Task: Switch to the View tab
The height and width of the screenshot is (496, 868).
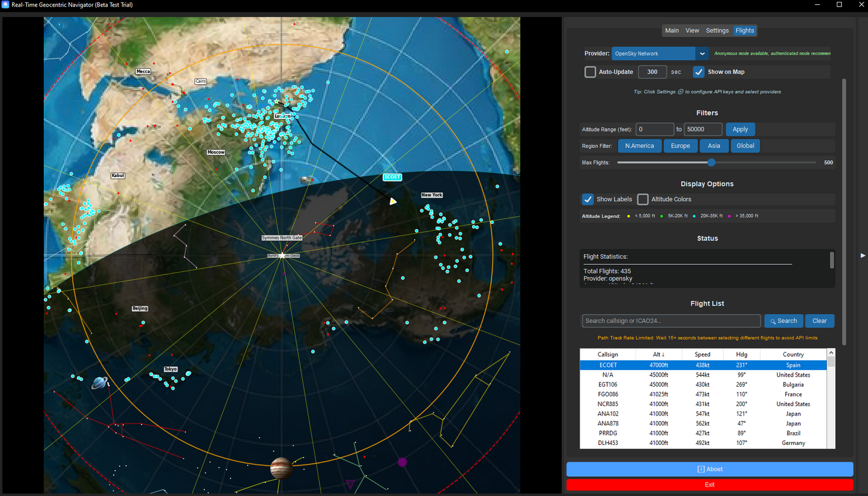Action: pos(692,30)
